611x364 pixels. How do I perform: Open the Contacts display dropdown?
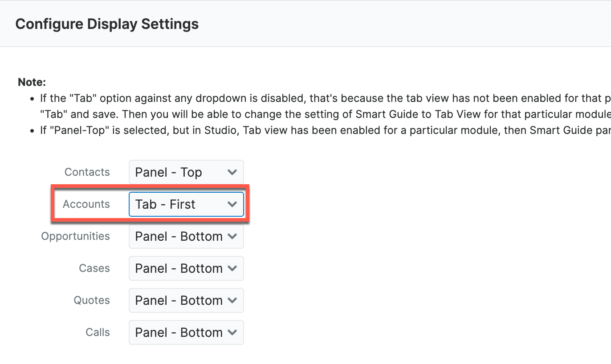point(186,172)
